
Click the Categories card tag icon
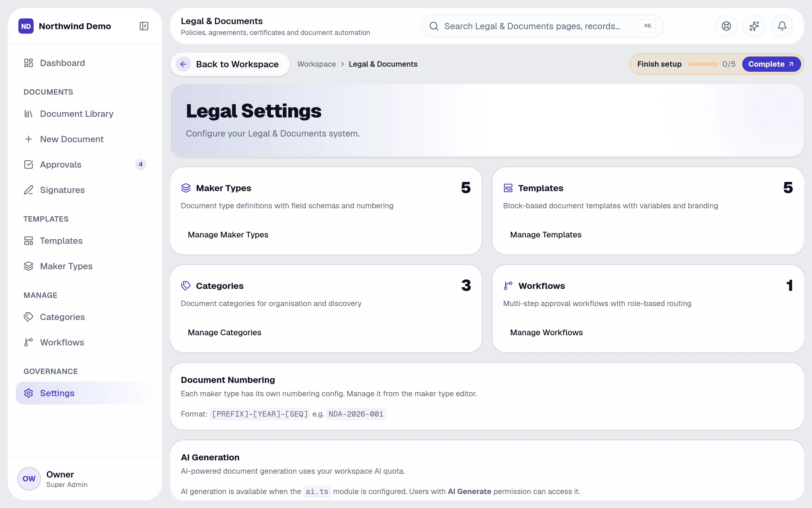click(186, 285)
